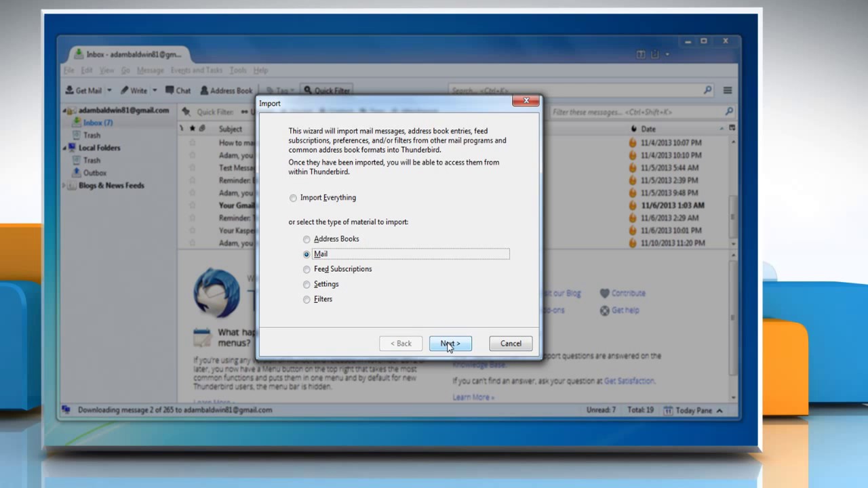Click the Get Mail toolbar icon
The width and height of the screenshot is (868, 488).
click(x=69, y=90)
